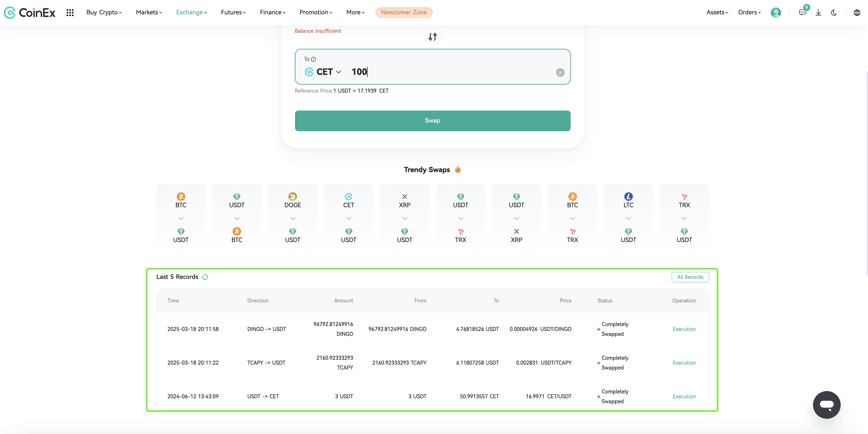868x434 pixels.
Task: Expand the Exchange menu
Action: click(191, 12)
